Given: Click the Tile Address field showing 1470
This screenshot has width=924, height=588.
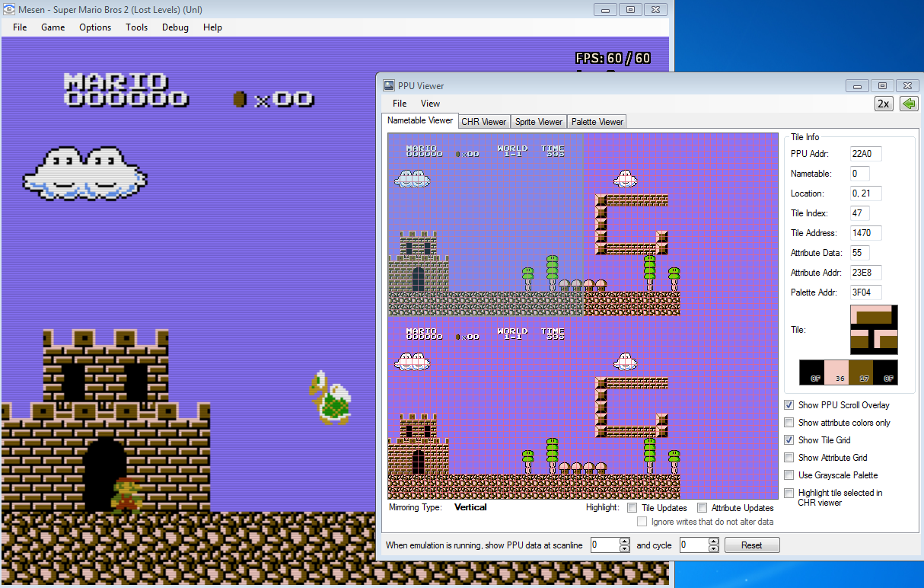Looking at the screenshot, I should [x=866, y=233].
